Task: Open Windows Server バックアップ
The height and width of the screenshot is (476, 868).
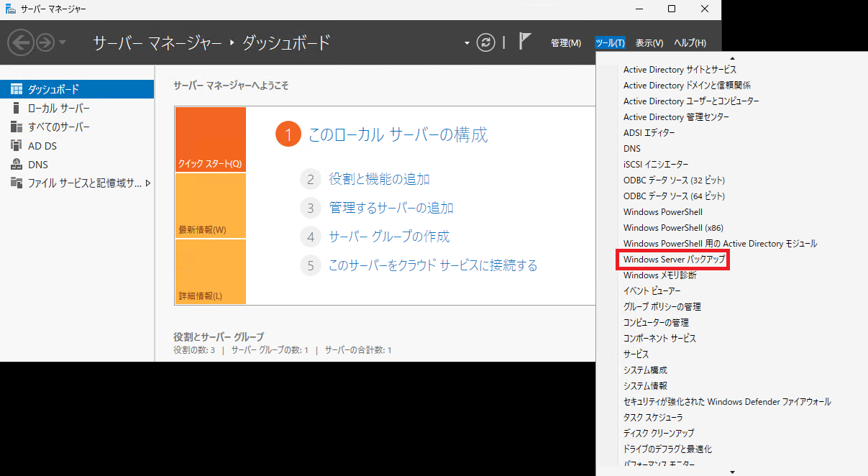Action: tap(674, 259)
